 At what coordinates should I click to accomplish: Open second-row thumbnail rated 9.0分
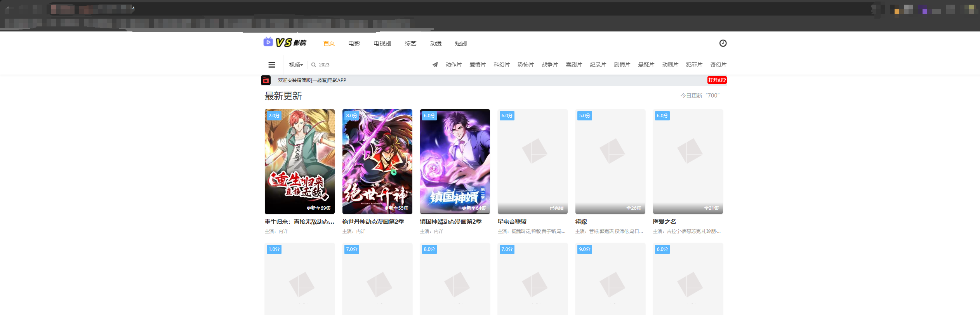[x=610, y=279]
